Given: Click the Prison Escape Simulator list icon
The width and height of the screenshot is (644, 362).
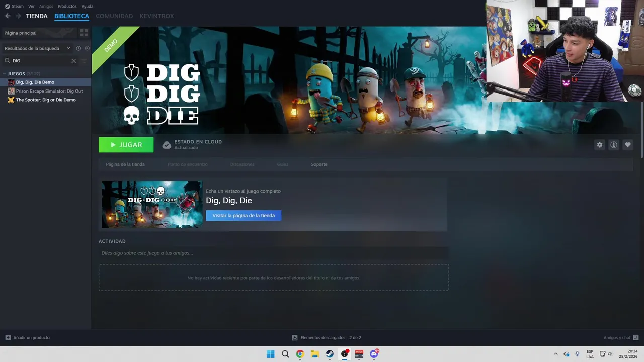Looking at the screenshot, I should pyautogui.click(x=11, y=91).
